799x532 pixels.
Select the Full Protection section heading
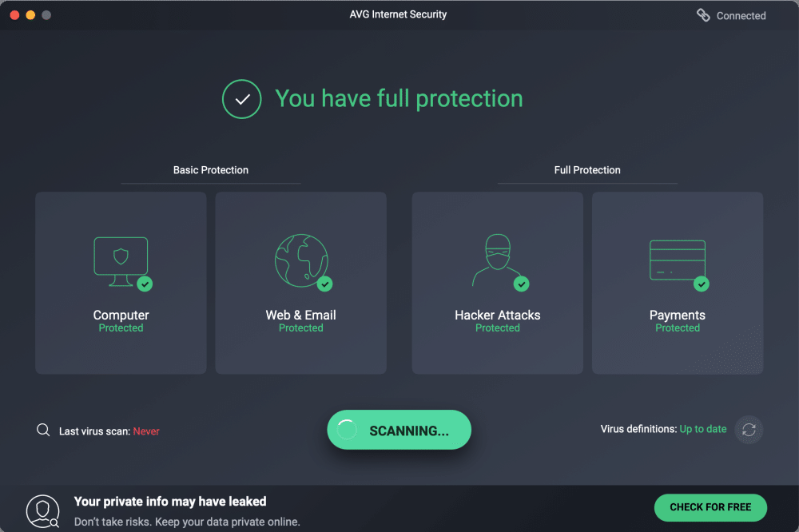click(587, 170)
